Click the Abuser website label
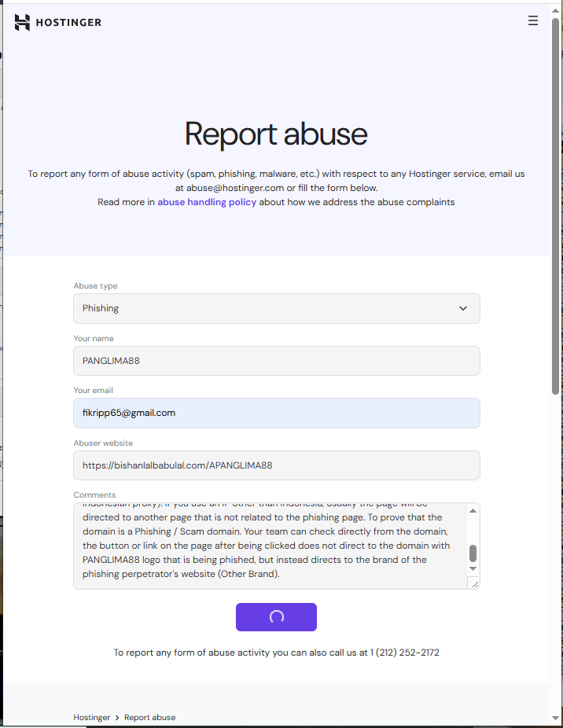Image resolution: width=563 pixels, height=728 pixels. [x=103, y=443]
